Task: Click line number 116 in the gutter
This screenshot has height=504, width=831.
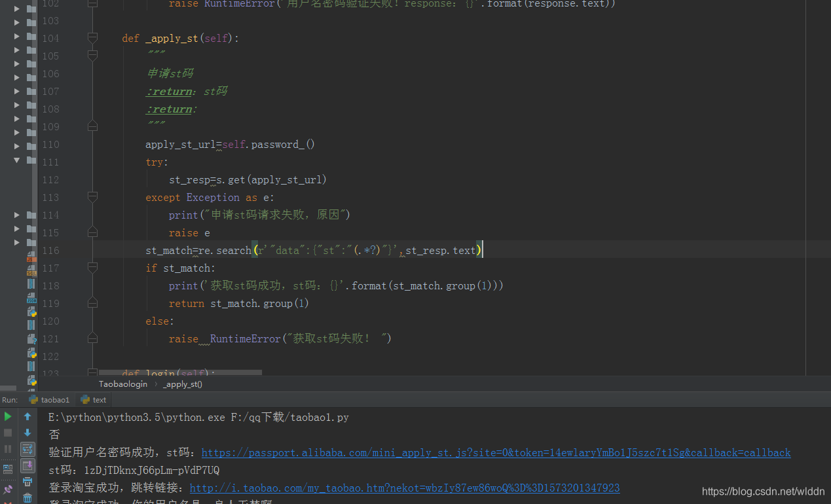Action: [x=50, y=250]
